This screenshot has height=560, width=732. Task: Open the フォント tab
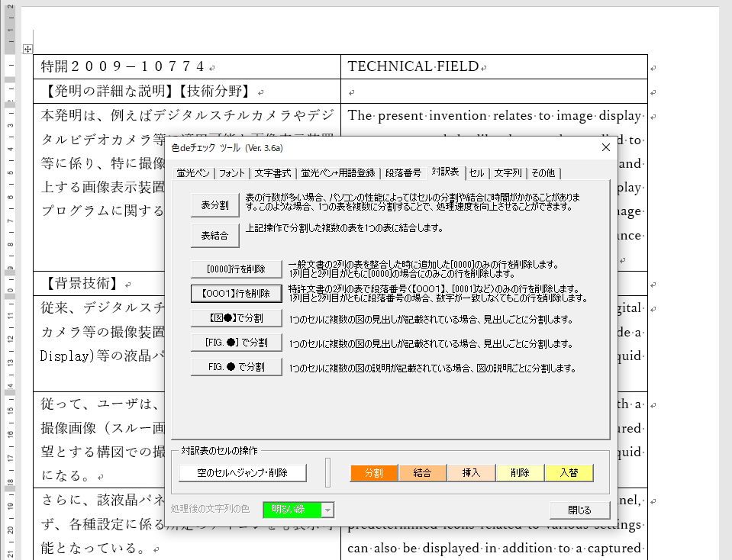(x=232, y=172)
